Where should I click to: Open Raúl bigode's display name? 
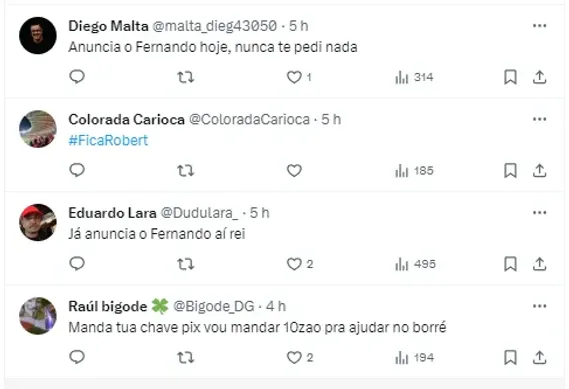click(107, 306)
